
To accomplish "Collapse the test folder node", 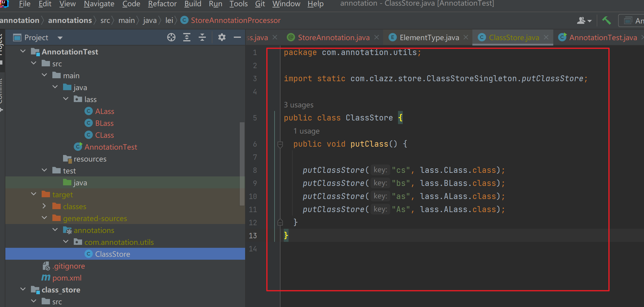I will (44, 170).
